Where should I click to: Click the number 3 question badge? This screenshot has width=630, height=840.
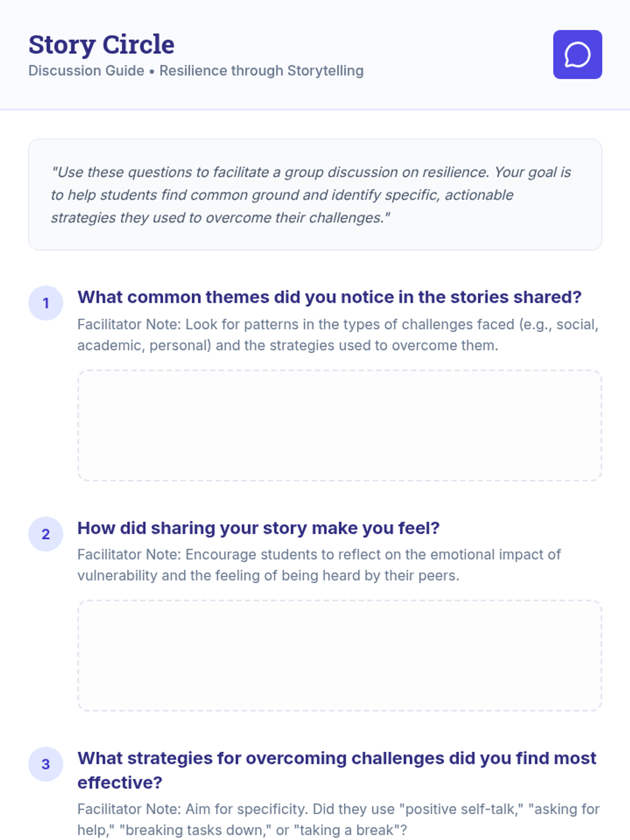click(x=46, y=764)
